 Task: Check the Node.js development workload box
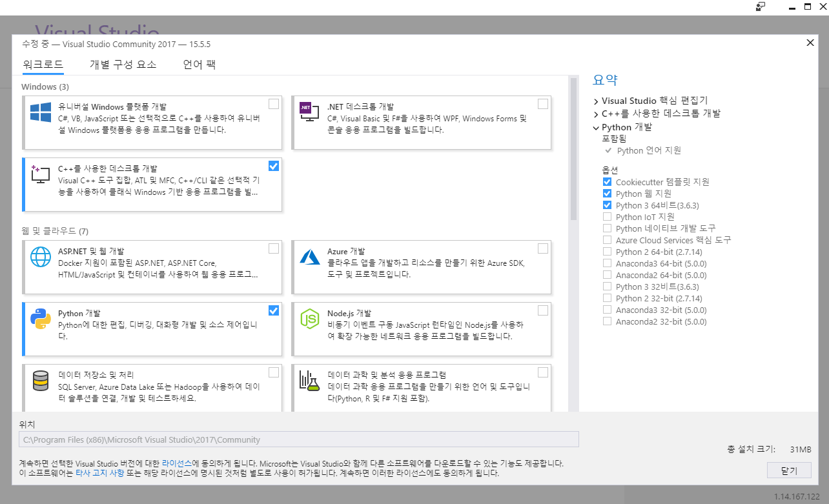point(543,310)
